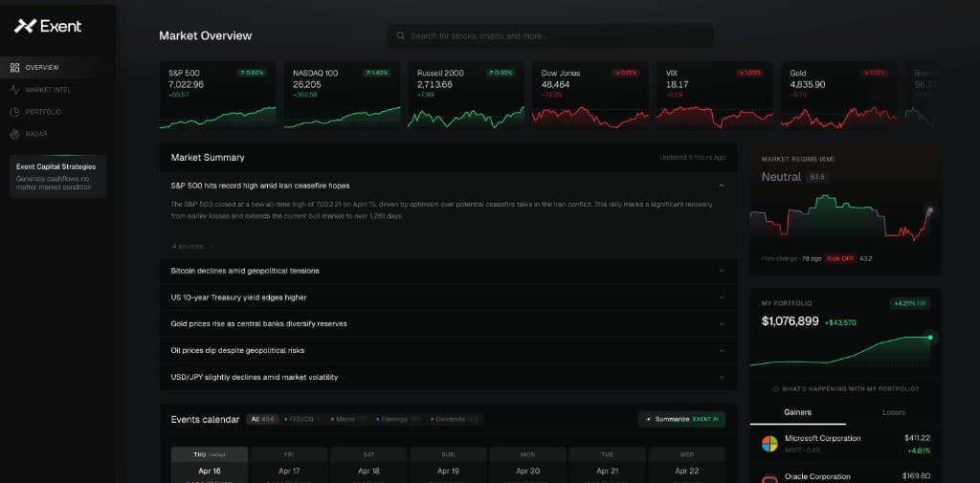Toggle the Dividends events filter
Image resolution: width=980 pixels, height=483 pixels.
pyautogui.click(x=454, y=419)
